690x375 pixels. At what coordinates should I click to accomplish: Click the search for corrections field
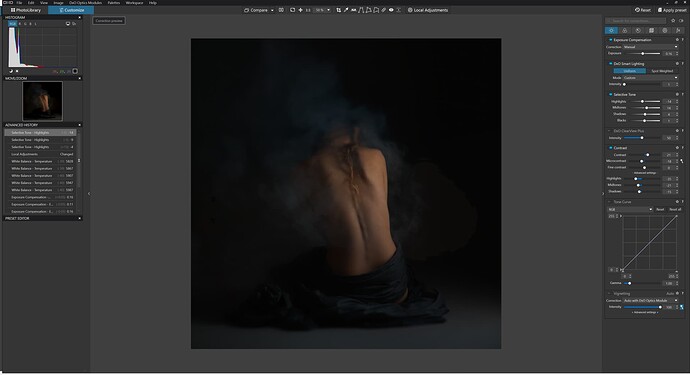[x=636, y=21]
